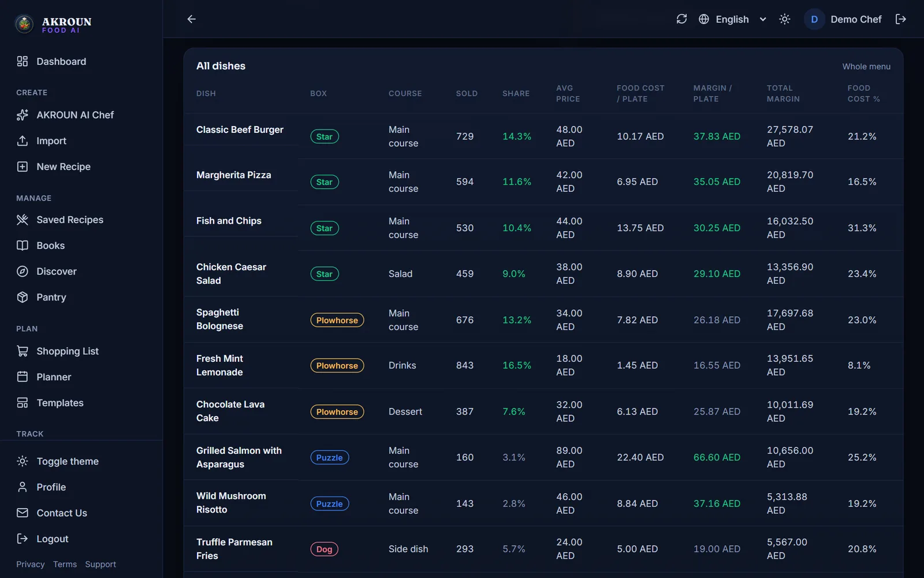Click the back arrow in header
This screenshot has width=924, height=578.
click(x=192, y=19)
